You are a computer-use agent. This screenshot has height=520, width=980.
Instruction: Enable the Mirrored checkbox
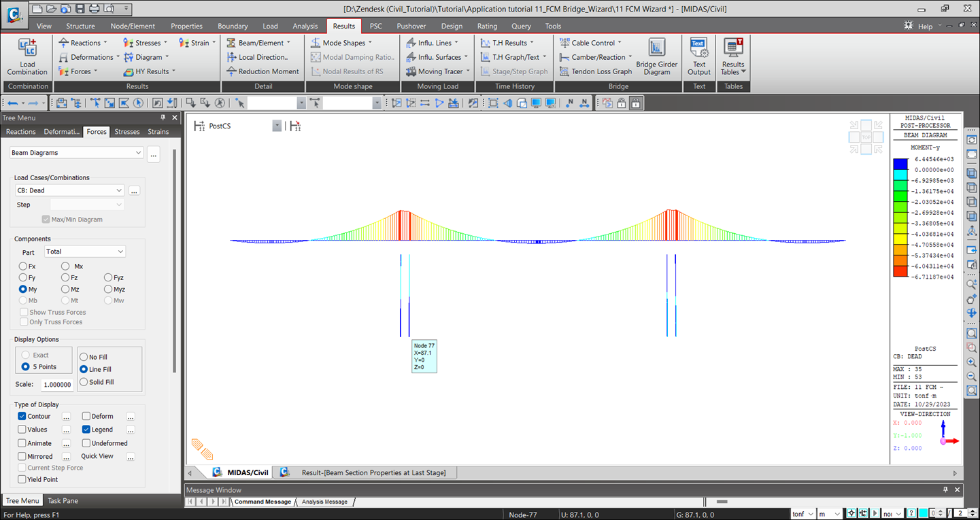22,456
